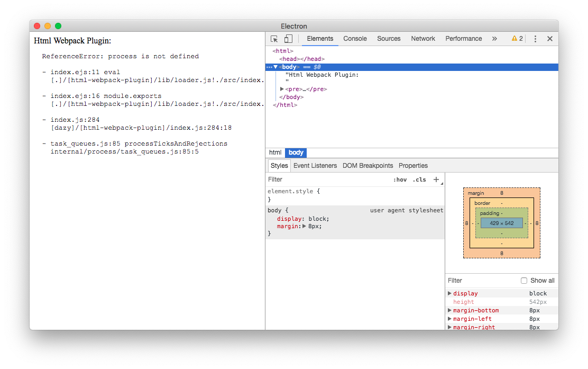
Task: Show more DevTools tabs chevron
Action: click(494, 39)
